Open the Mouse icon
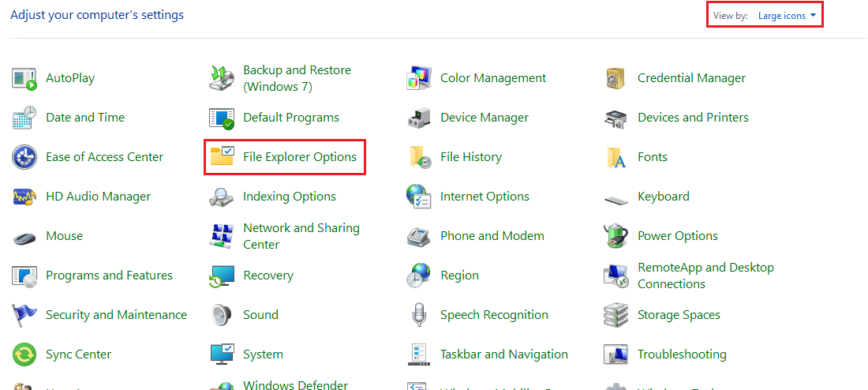The width and height of the screenshot is (868, 390). [24, 237]
